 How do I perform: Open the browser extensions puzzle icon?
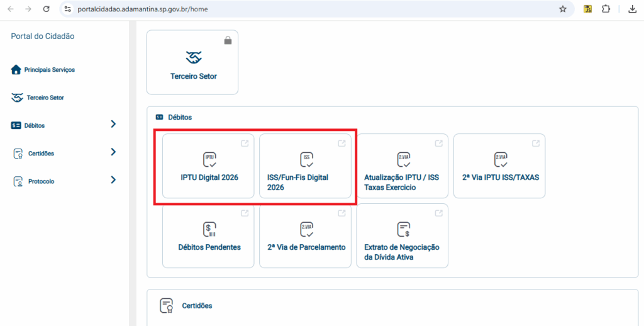(606, 9)
